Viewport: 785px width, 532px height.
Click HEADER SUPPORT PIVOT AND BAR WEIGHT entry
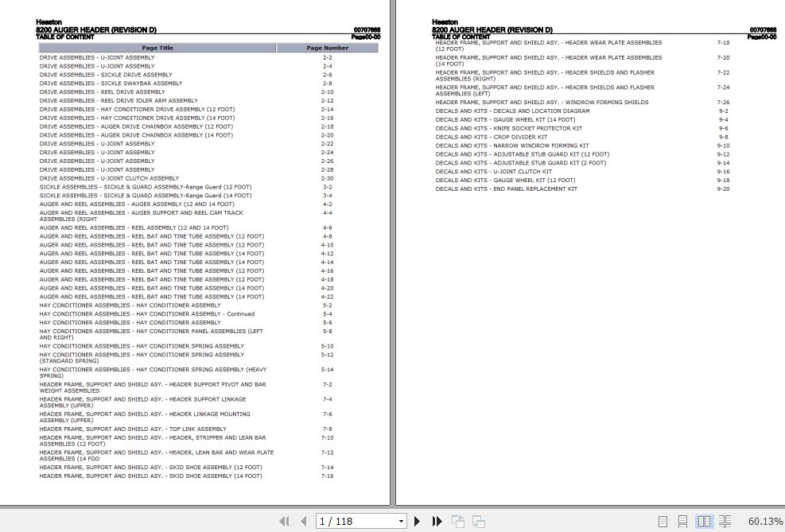[153, 387]
